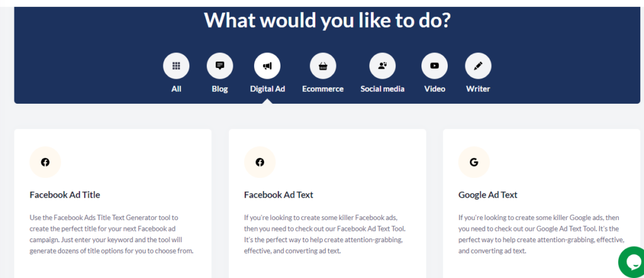Open the green chat bubble widget
644x278 pixels.
(633, 262)
